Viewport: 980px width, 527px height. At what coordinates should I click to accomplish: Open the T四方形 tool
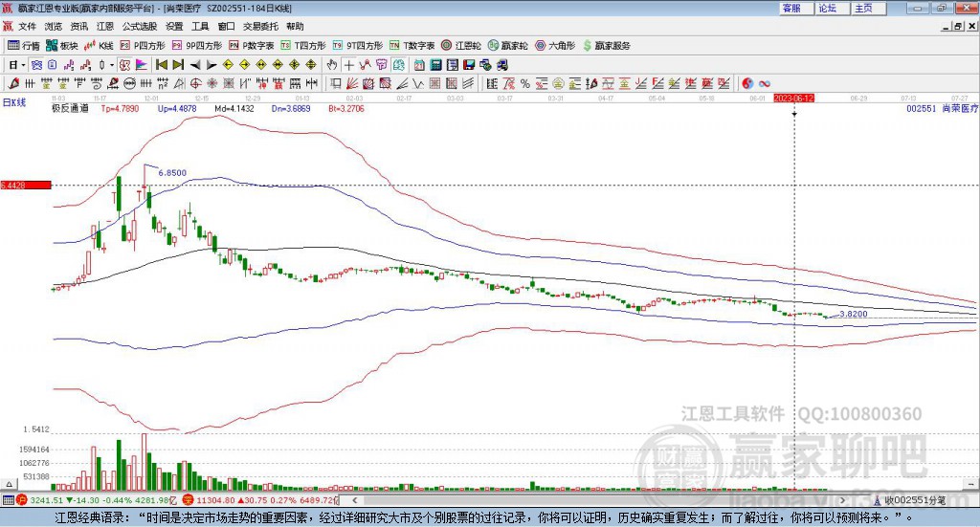(x=303, y=46)
